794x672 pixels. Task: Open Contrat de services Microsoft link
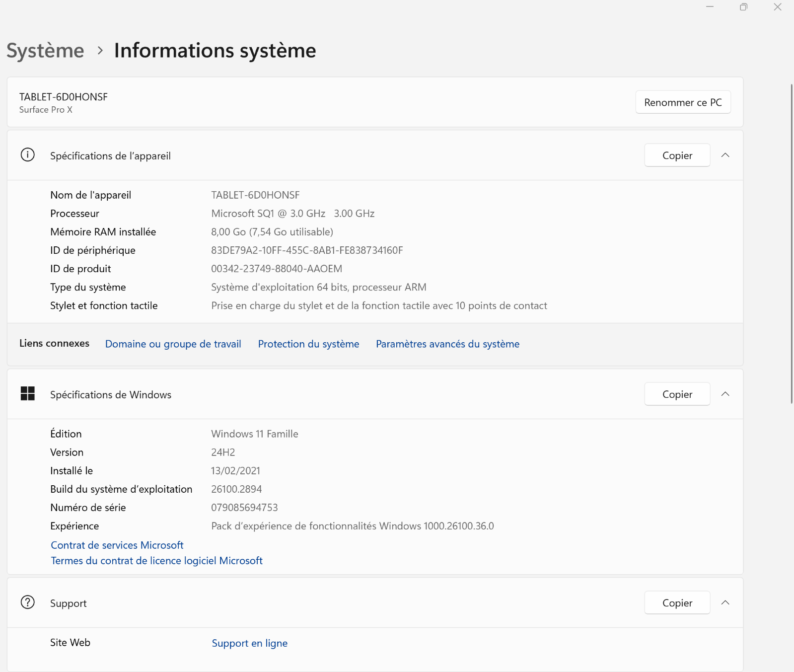pos(117,545)
